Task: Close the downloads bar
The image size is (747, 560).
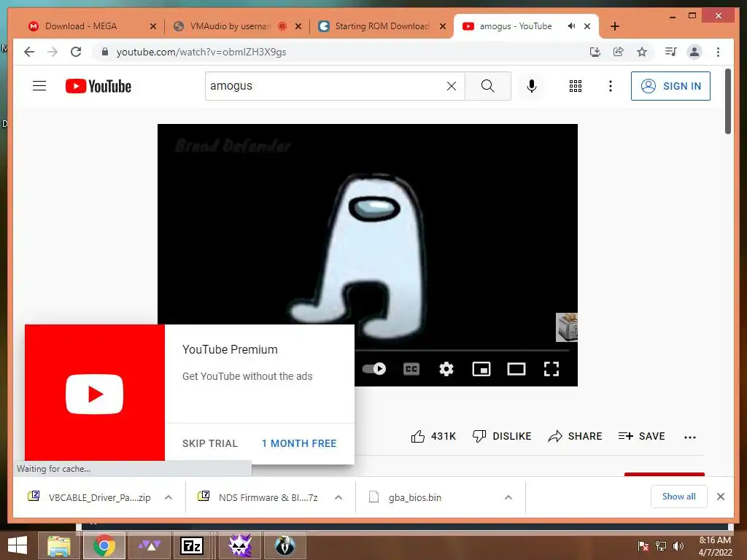Action: tap(721, 497)
